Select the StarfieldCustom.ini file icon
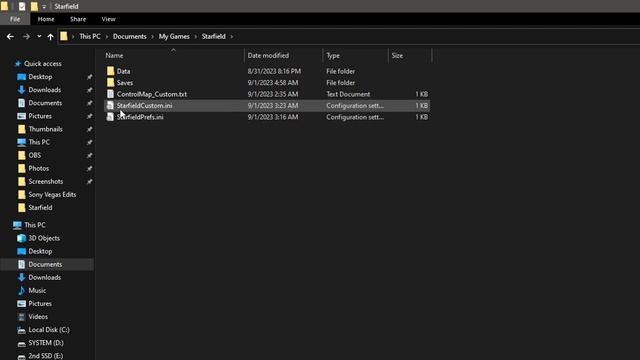640x360 pixels. 110,105
